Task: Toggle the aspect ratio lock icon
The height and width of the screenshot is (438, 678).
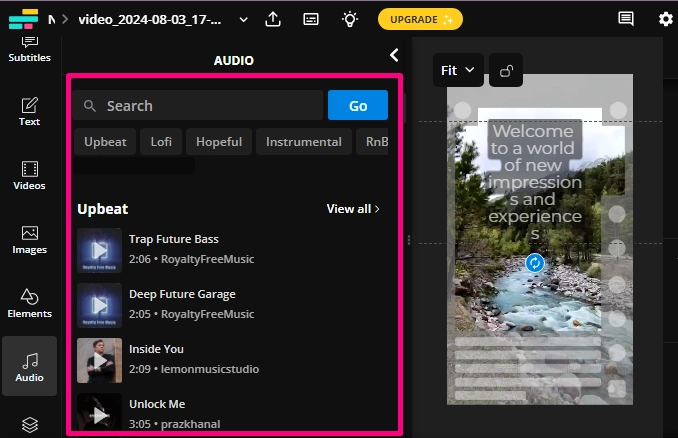Action: (x=506, y=71)
